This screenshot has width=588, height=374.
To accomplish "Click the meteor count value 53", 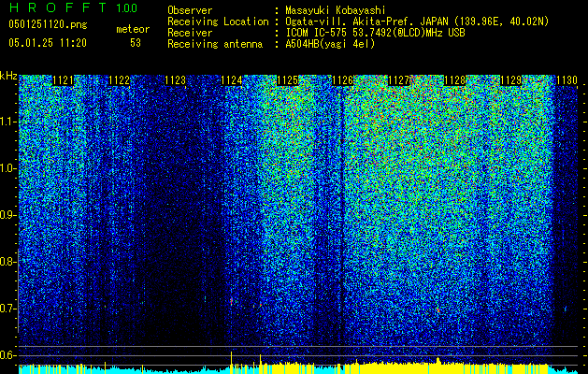I will [136, 43].
